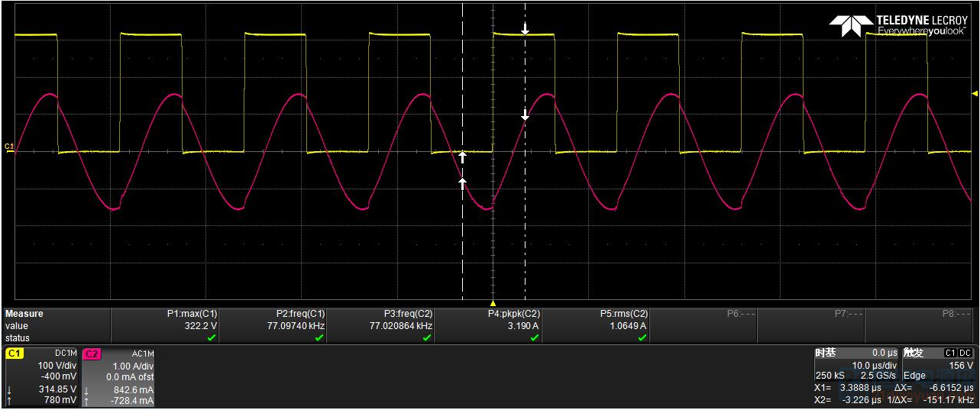Click the 314.85 V cursor reading

pyautogui.click(x=57, y=389)
